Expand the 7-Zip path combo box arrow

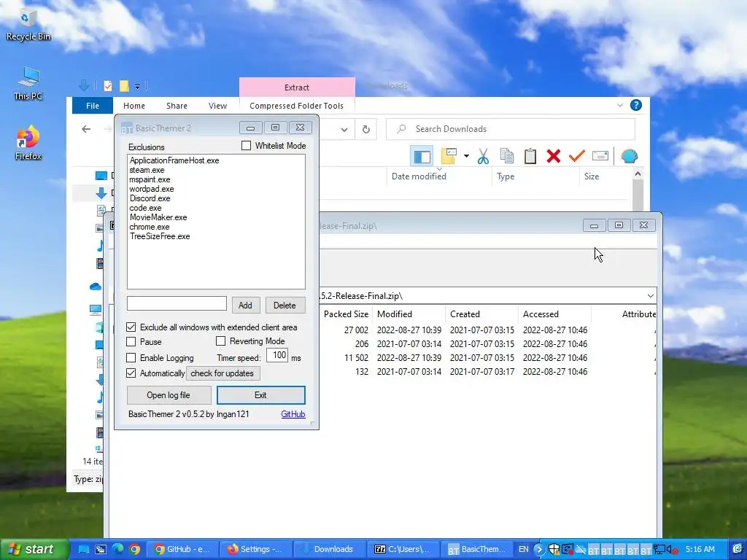[650, 296]
